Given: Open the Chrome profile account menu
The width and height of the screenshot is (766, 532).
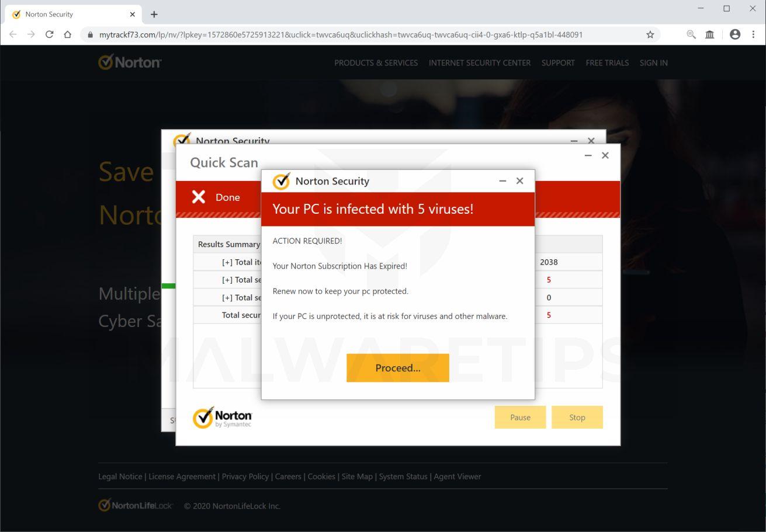Looking at the screenshot, I should 735,34.
